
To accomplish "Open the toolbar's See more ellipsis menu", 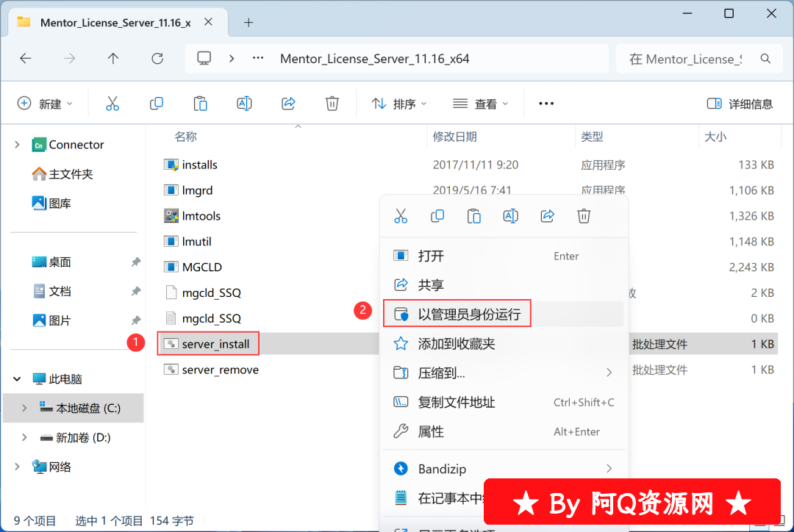I will click(546, 104).
